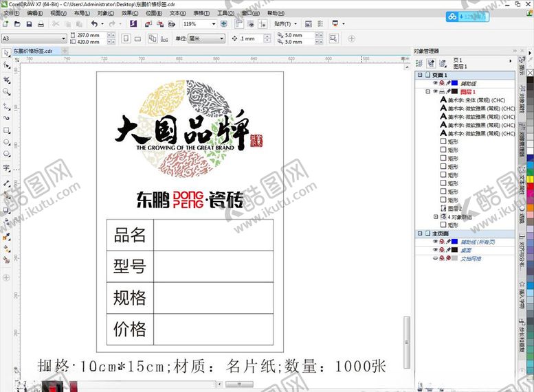Select the Text tool (字)
Viewport: 534px width, 392px height.
[x=6, y=168]
